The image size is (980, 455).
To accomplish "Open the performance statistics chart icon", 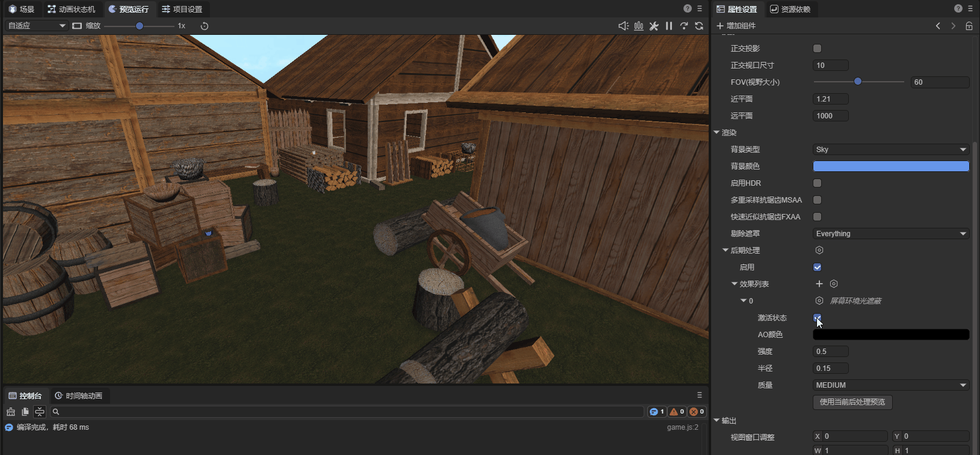I will pyautogui.click(x=639, y=26).
